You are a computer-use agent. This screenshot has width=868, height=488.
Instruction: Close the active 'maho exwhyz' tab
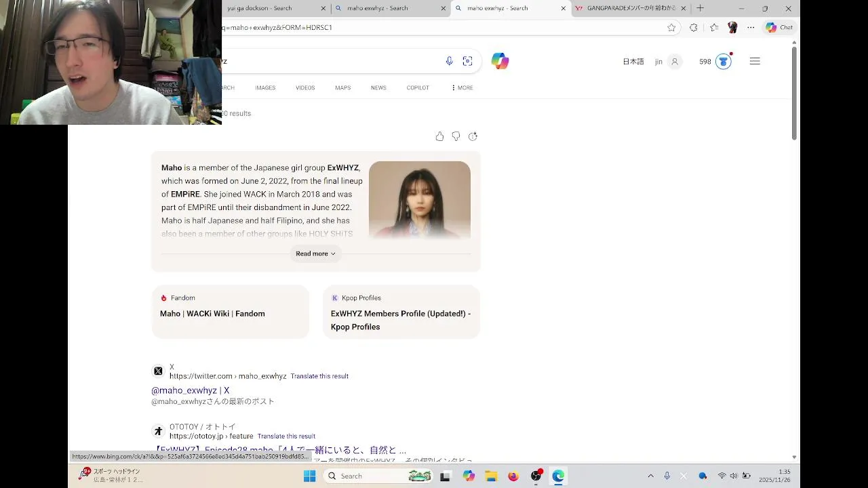tap(563, 8)
